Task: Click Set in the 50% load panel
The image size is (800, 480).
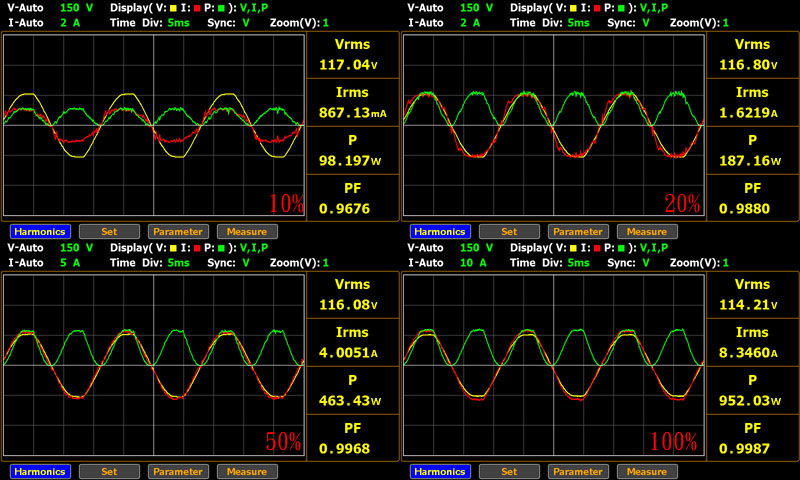Action: (x=109, y=471)
